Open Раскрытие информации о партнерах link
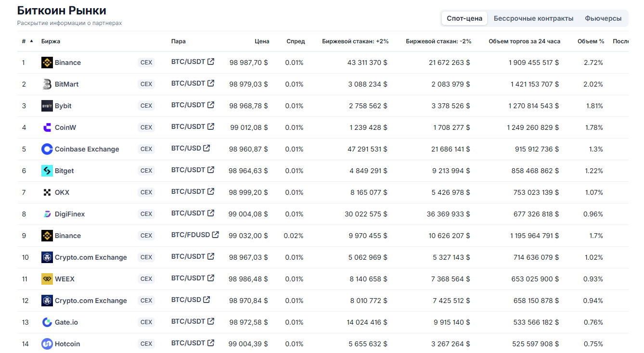The image size is (644, 353). pyautogui.click(x=69, y=23)
